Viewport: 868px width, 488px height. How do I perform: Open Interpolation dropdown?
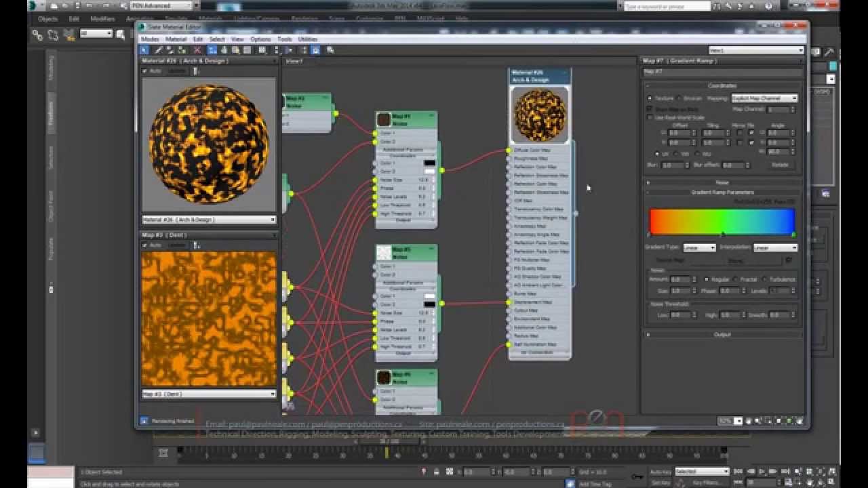[775, 247]
